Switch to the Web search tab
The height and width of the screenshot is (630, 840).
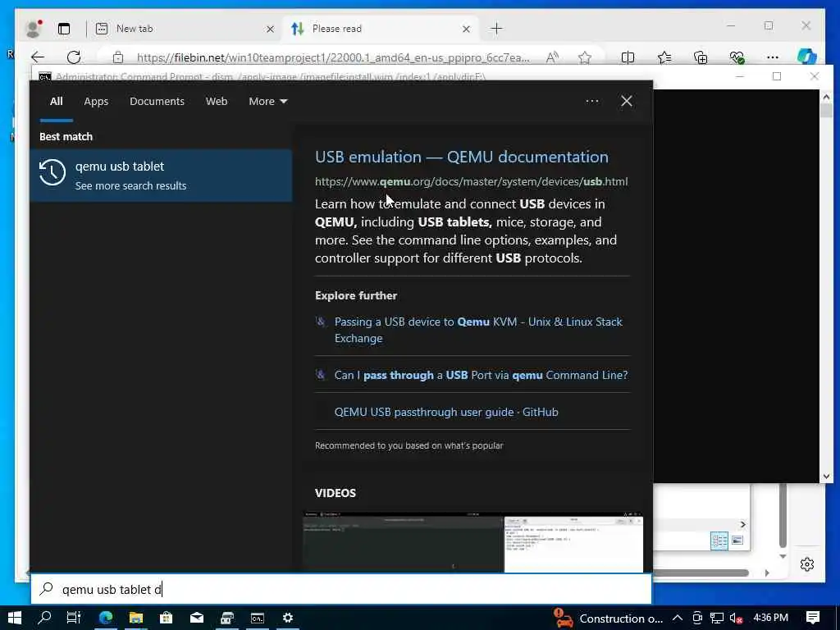(217, 101)
